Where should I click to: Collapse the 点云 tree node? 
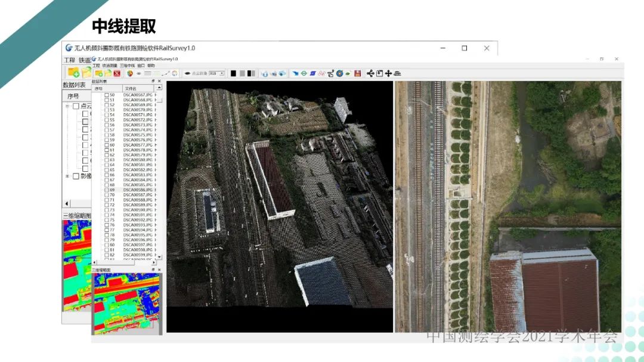point(67,106)
